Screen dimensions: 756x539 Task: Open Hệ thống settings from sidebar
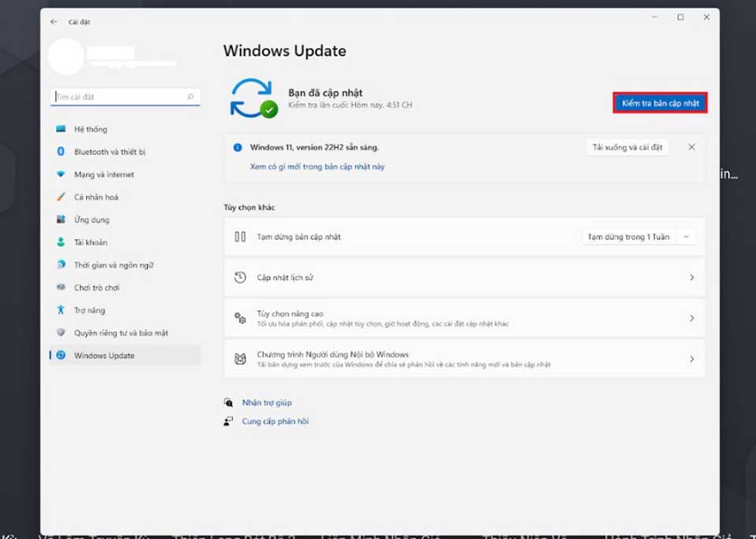125,129
